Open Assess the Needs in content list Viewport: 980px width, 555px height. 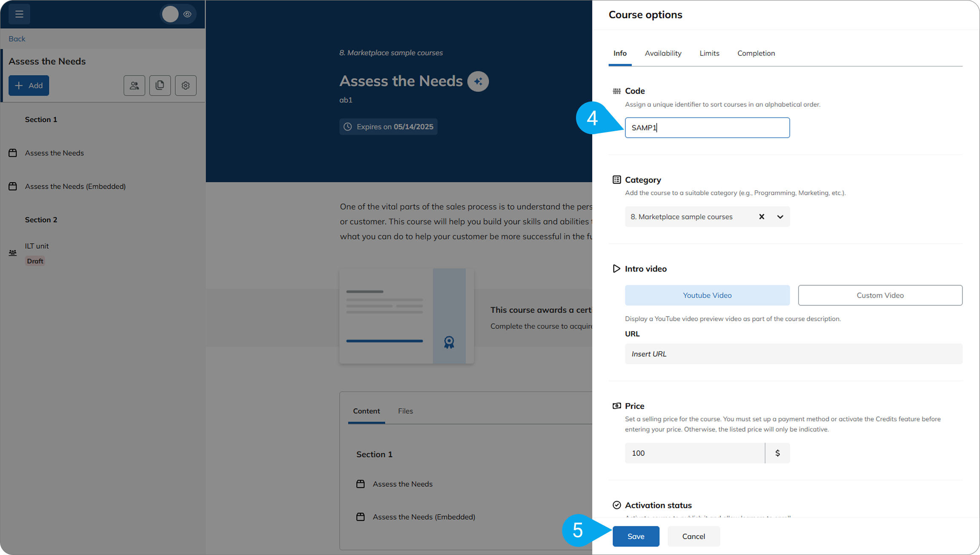[x=403, y=484]
